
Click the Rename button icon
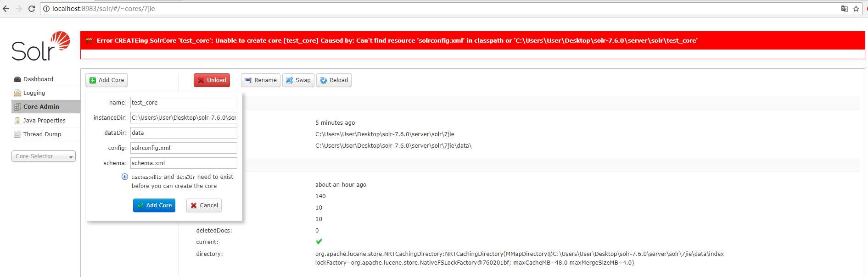point(248,80)
